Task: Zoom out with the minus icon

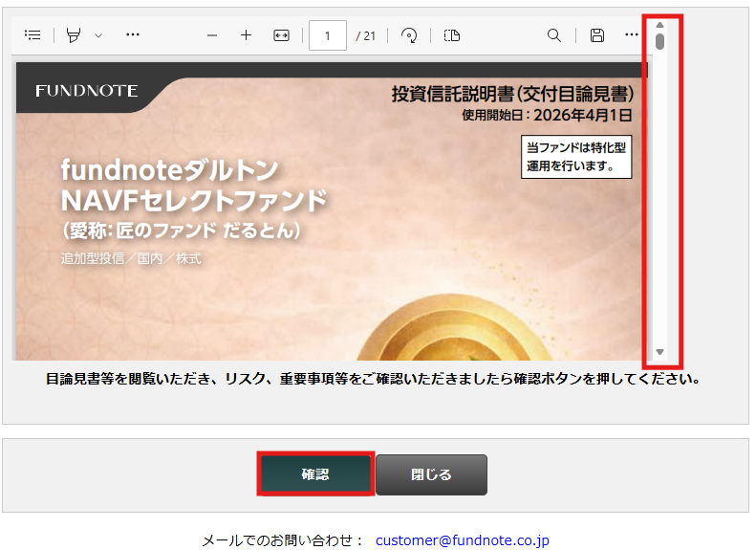Action: (211, 35)
